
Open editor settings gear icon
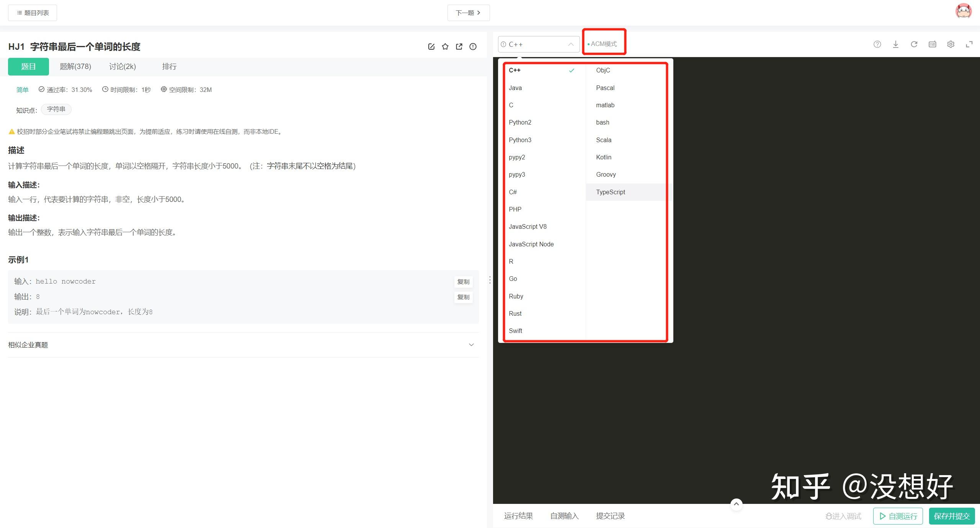[x=951, y=44]
